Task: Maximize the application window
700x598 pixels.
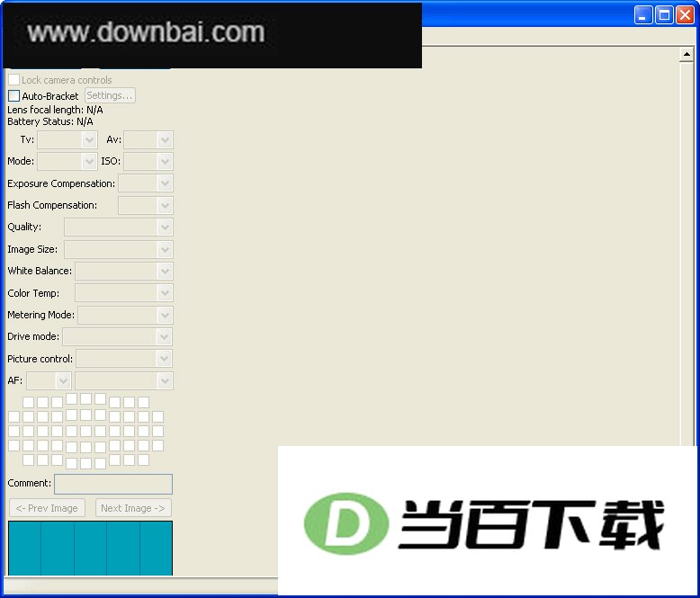Action: click(x=664, y=15)
